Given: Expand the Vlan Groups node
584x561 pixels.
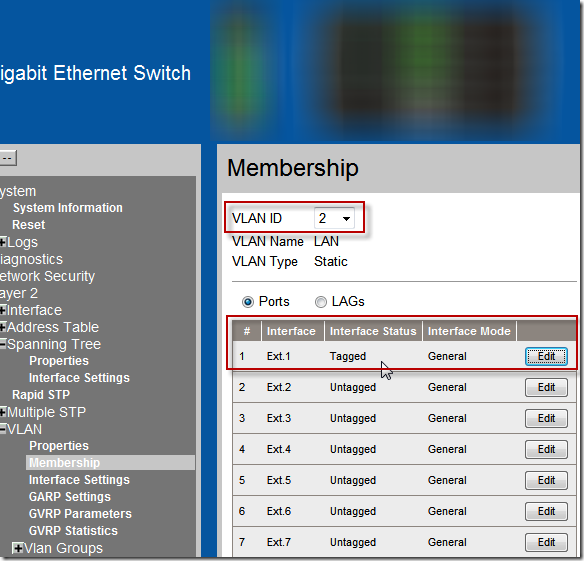Looking at the screenshot, I should (18, 548).
